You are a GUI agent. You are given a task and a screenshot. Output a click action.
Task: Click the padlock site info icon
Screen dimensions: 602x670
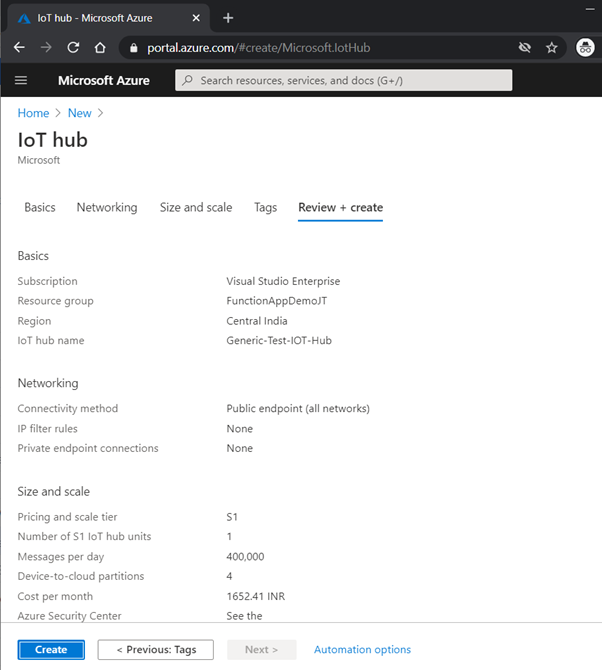click(x=134, y=48)
